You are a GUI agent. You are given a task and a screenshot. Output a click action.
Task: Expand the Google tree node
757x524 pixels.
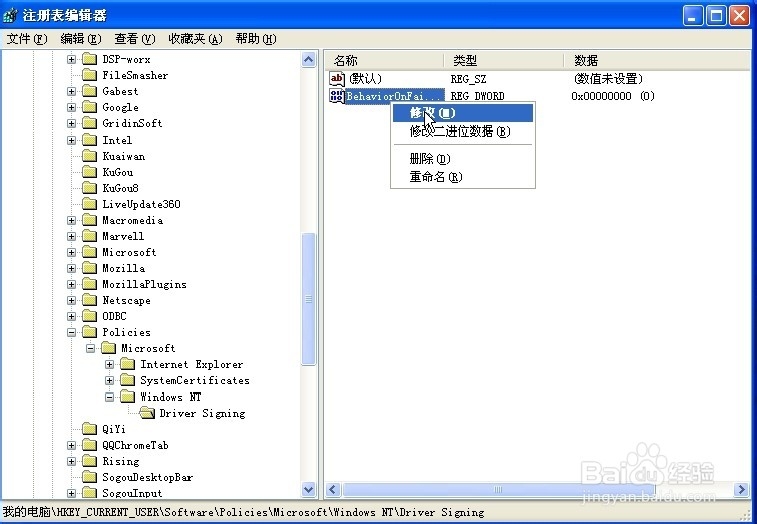coord(71,107)
